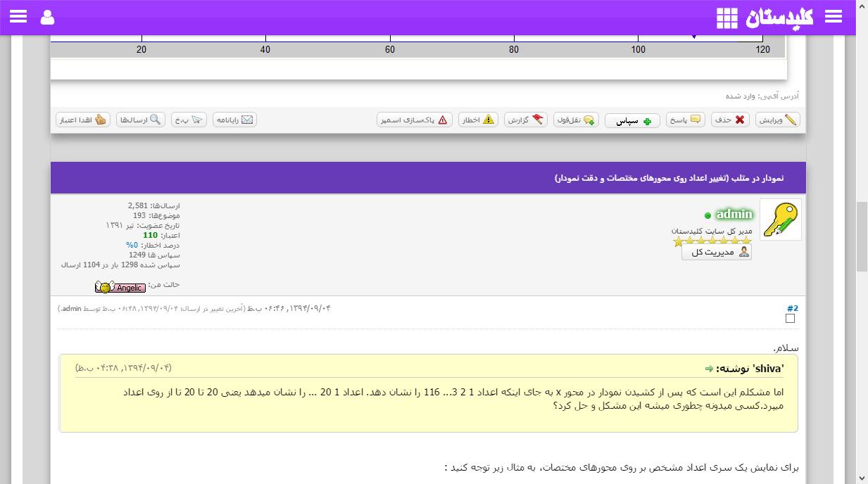The image size is (868, 484).
Task: Click the ویرایش (edit) button
Action: point(778,120)
